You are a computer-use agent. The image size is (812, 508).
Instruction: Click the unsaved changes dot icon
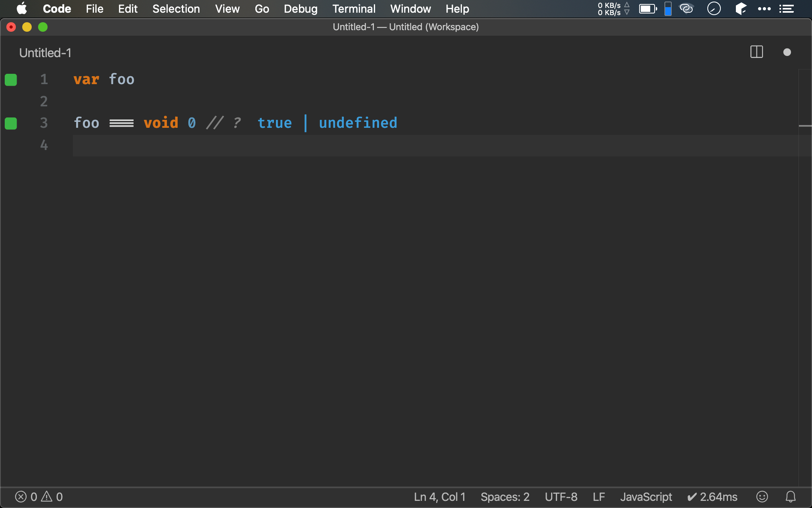coord(787,52)
